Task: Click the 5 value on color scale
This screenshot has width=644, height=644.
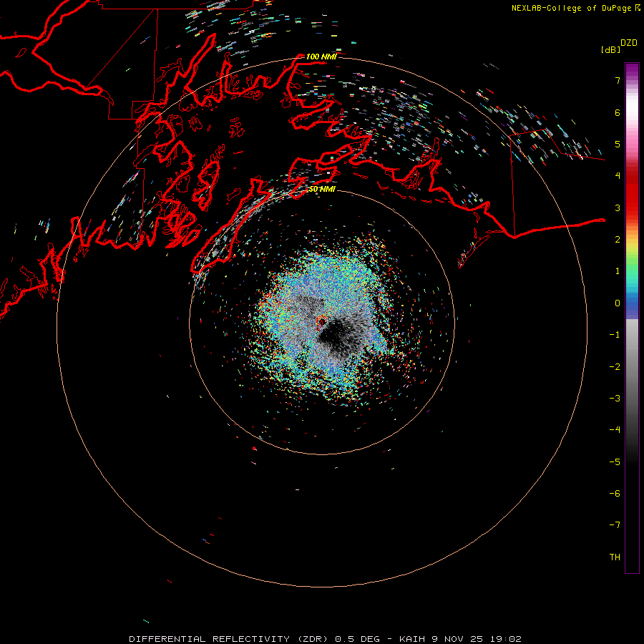Action: pyautogui.click(x=618, y=144)
